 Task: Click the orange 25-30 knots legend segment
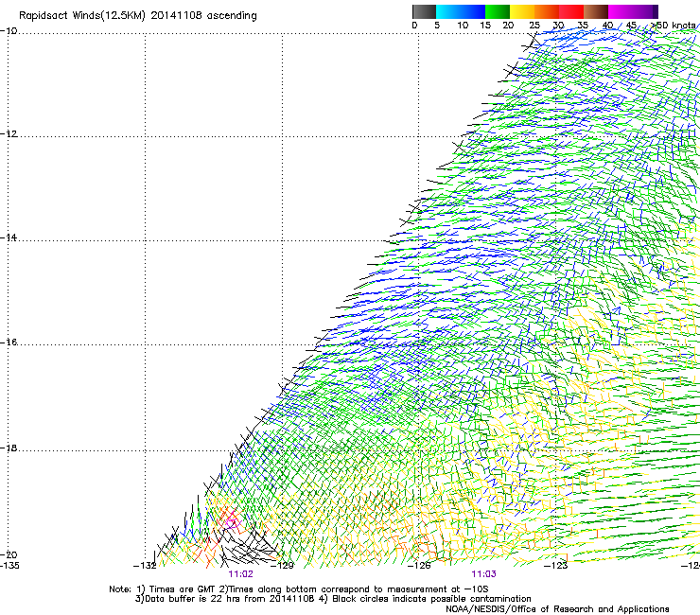(547, 11)
